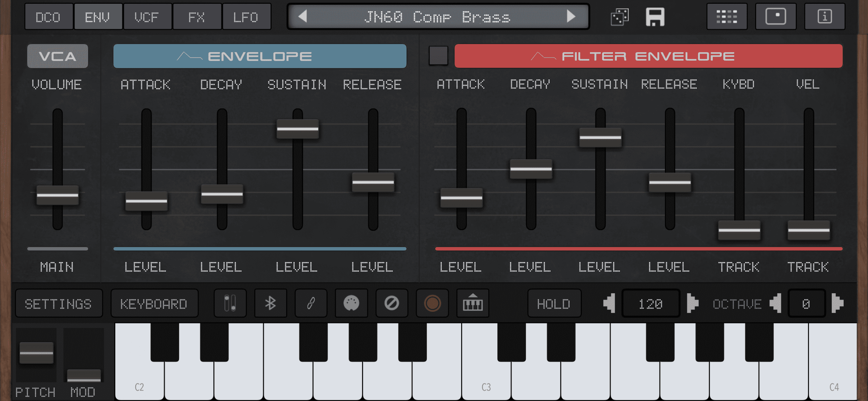Open the Bluetooth MIDI icon

(x=271, y=303)
